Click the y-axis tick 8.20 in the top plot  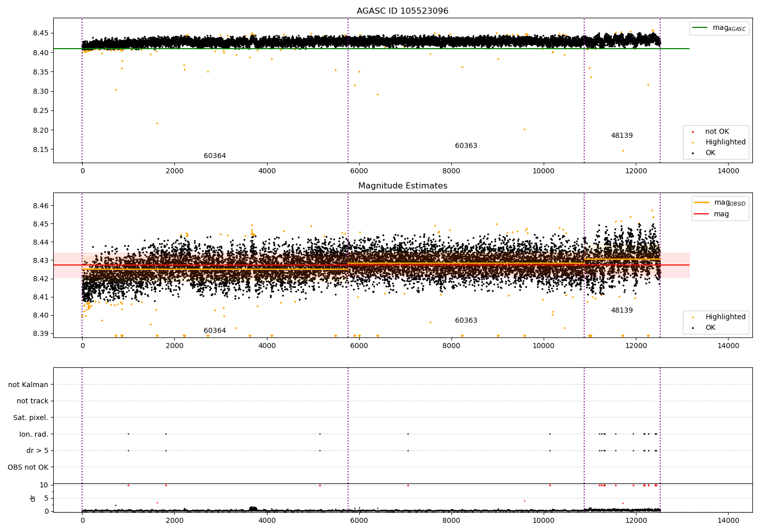click(x=41, y=130)
